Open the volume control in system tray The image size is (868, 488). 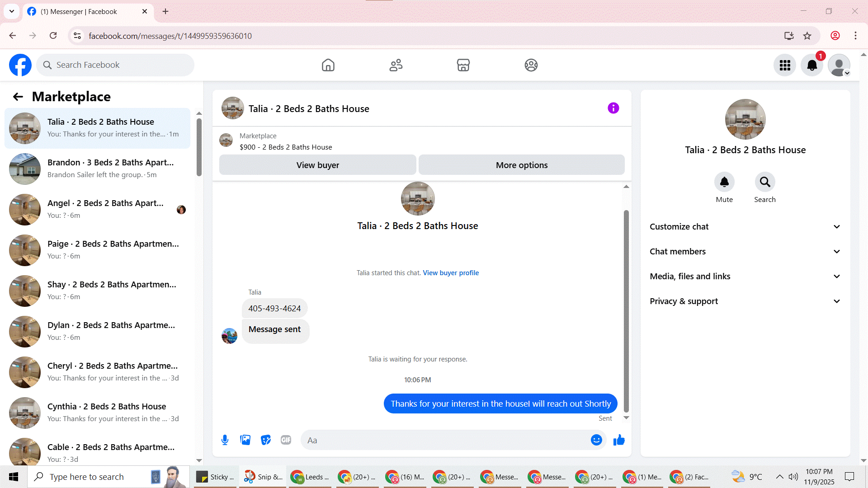tap(793, 477)
